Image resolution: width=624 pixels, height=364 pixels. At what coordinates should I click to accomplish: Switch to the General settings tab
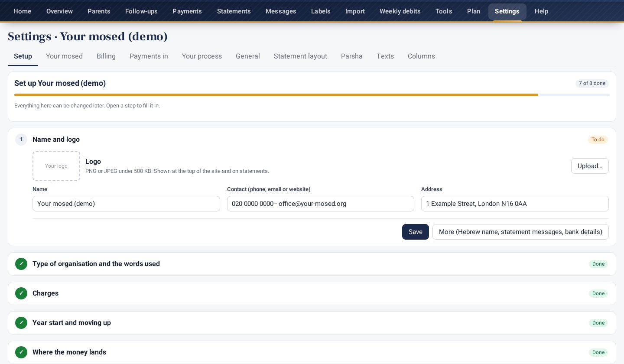click(x=248, y=56)
